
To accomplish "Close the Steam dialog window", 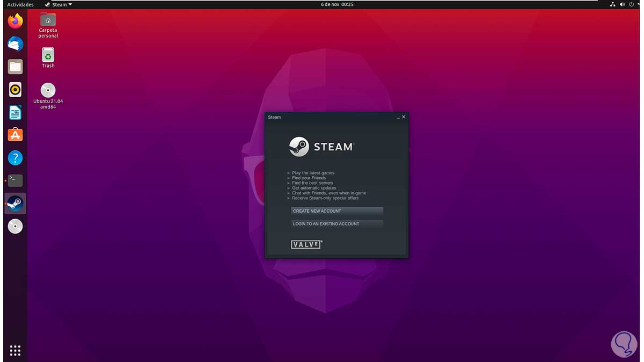I will click(x=404, y=117).
